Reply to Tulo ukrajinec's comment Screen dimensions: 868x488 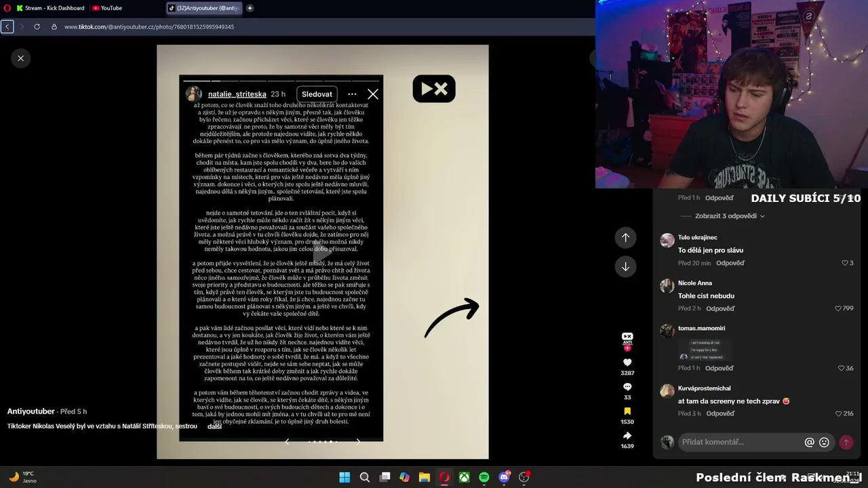pos(730,263)
